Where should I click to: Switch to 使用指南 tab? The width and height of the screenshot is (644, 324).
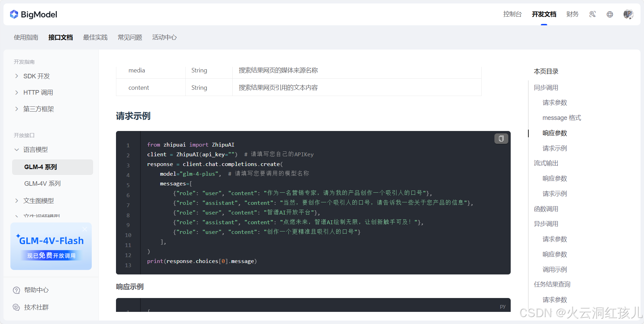click(x=26, y=37)
